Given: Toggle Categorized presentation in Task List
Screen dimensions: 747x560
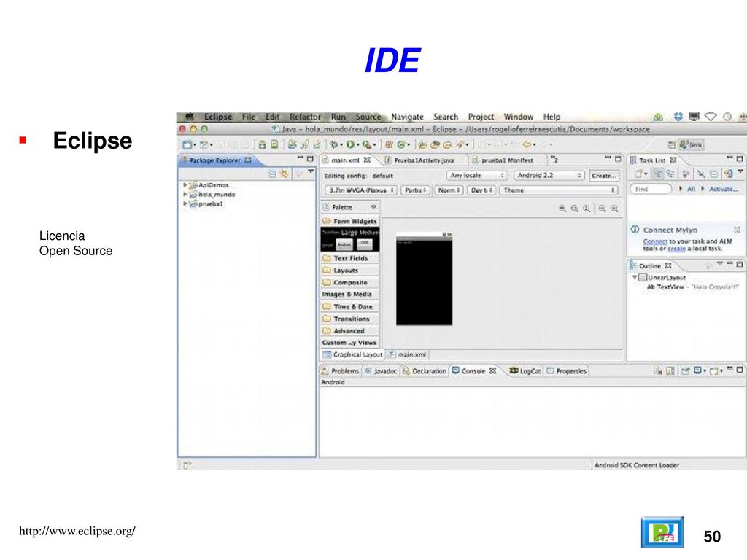Looking at the screenshot, I should tap(658, 174).
